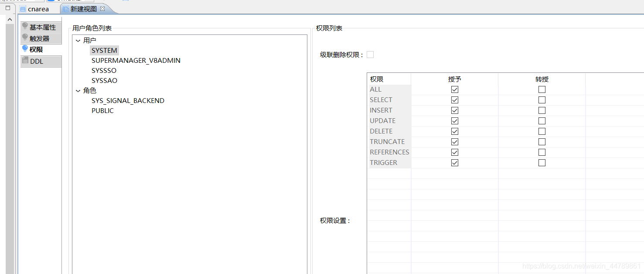
Task: Click the blue bulb icon beside 权限
Action: point(25,49)
